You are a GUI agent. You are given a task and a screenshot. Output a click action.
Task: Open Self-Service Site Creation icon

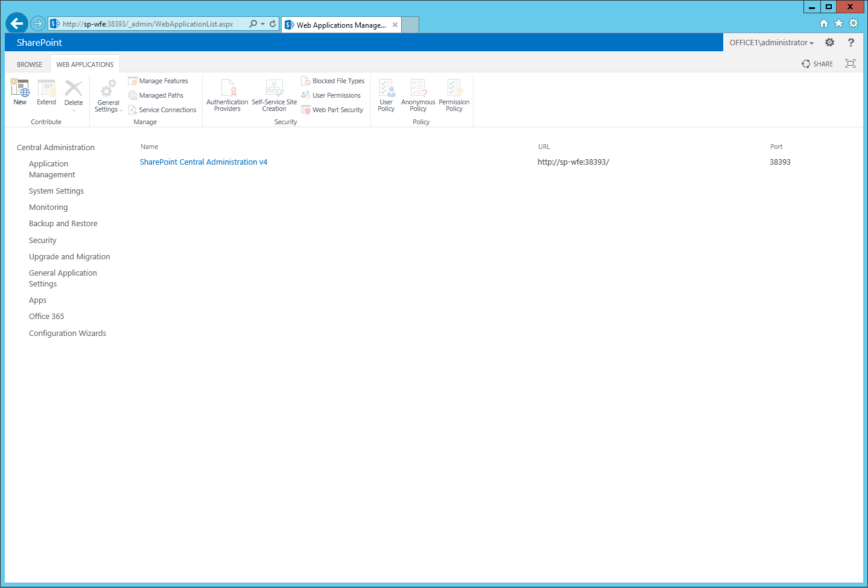click(x=274, y=88)
